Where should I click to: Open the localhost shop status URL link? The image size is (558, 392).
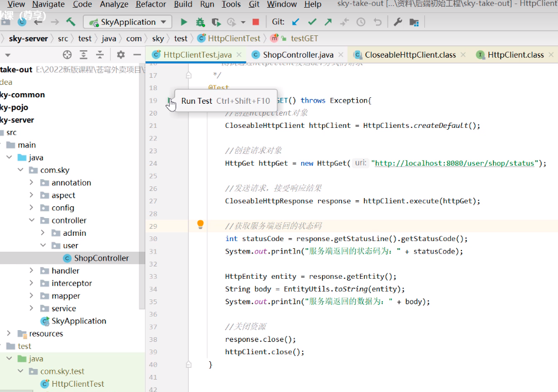[x=454, y=163]
